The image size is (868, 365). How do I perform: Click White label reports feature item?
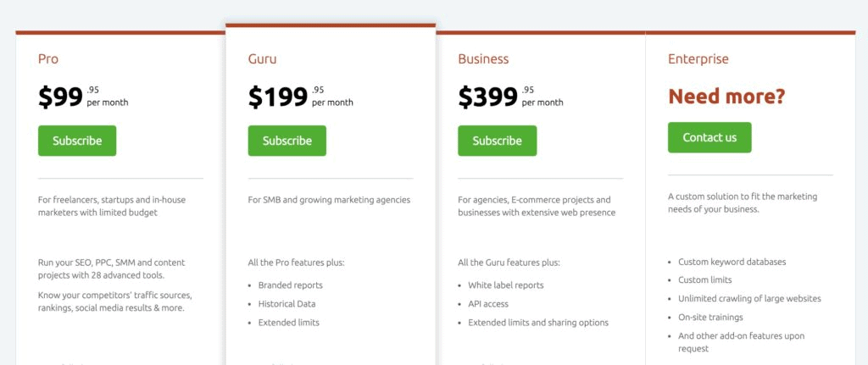click(x=506, y=285)
